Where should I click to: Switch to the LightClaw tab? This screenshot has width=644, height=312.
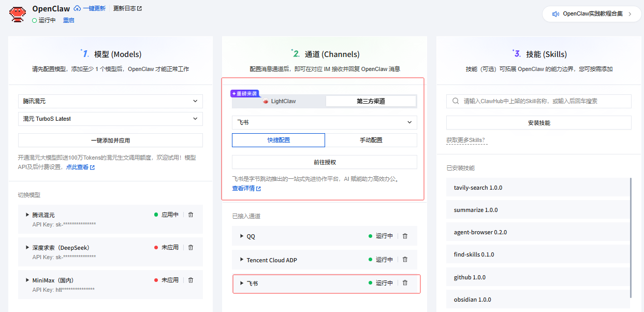pyautogui.click(x=279, y=101)
